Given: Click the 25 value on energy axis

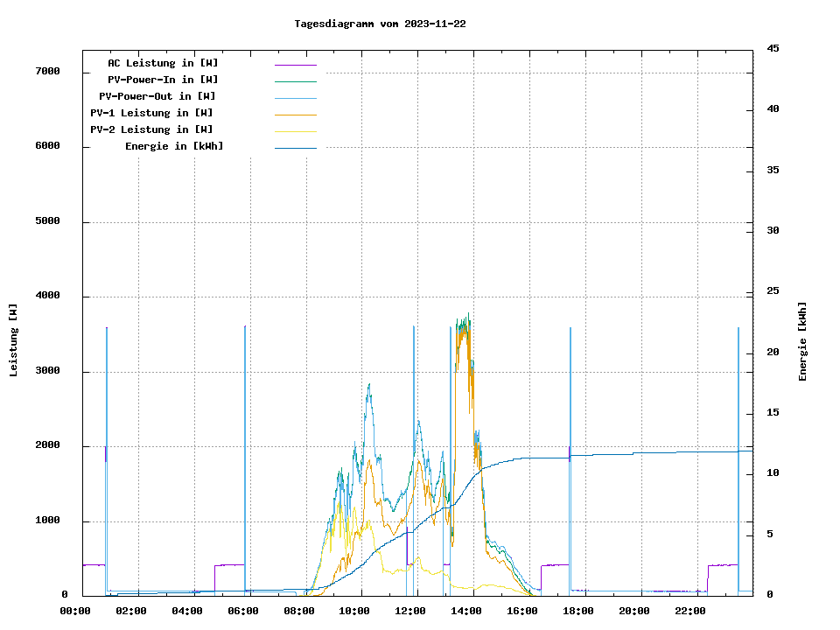Looking at the screenshot, I should click(773, 291).
